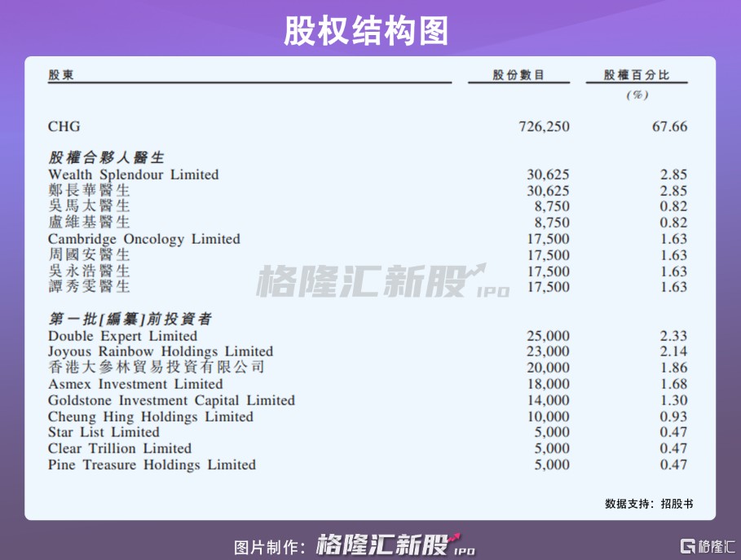Viewport: 741px width, 560px height.
Task: Click the 格隆汇新股 IPO logo in footer
Action: [395, 544]
